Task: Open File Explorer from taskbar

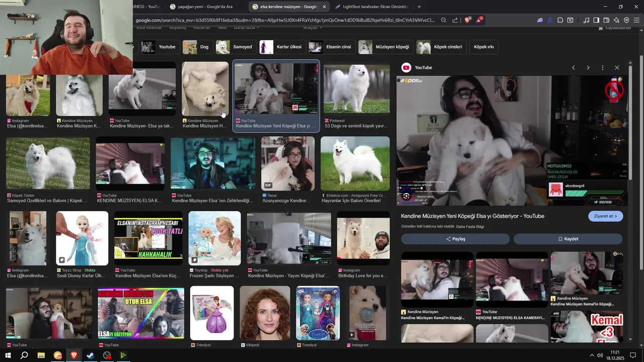Action: 41,355
